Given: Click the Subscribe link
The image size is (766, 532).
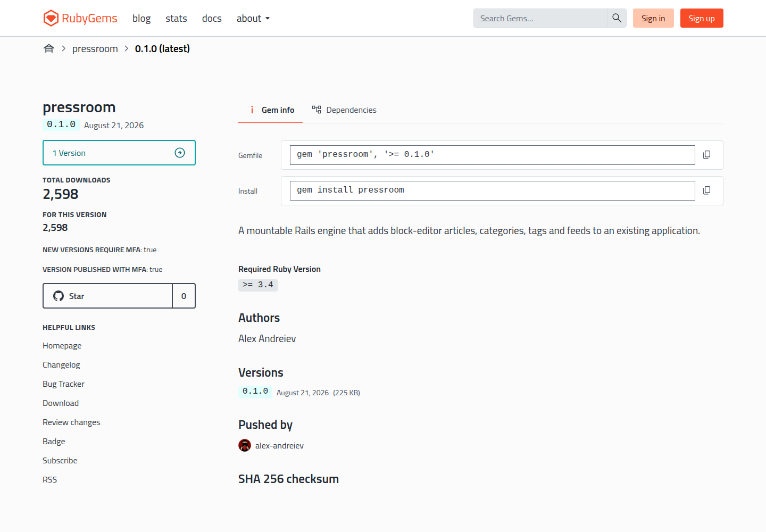Looking at the screenshot, I should [x=60, y=461].
